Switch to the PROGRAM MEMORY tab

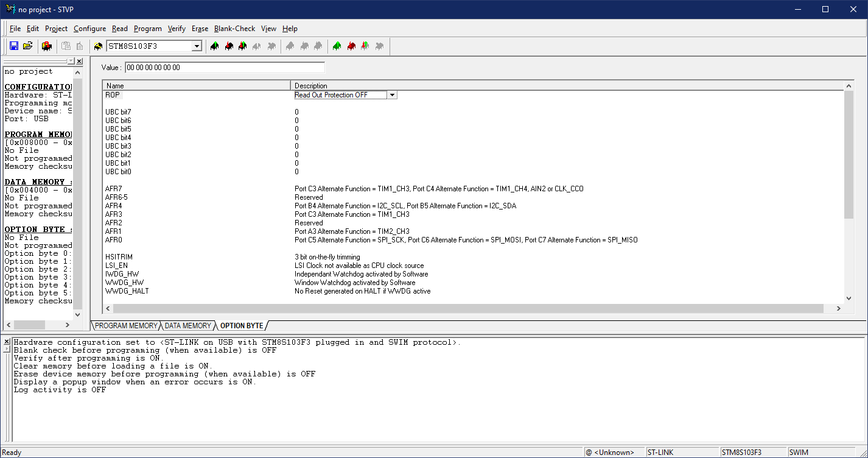pyautogui.click(x=126, y=326)
